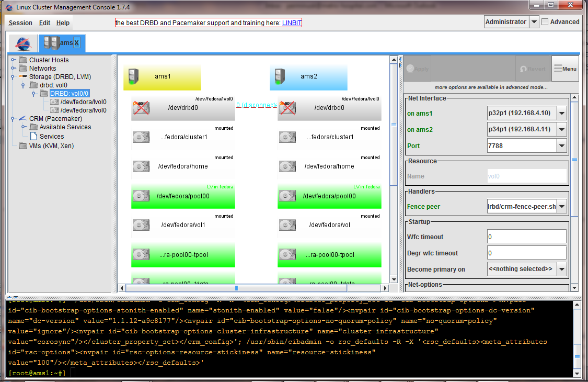Expand the Become primary on dropdown
The height and width of the screenshot is (382, 588).
[x=562, y=269]
